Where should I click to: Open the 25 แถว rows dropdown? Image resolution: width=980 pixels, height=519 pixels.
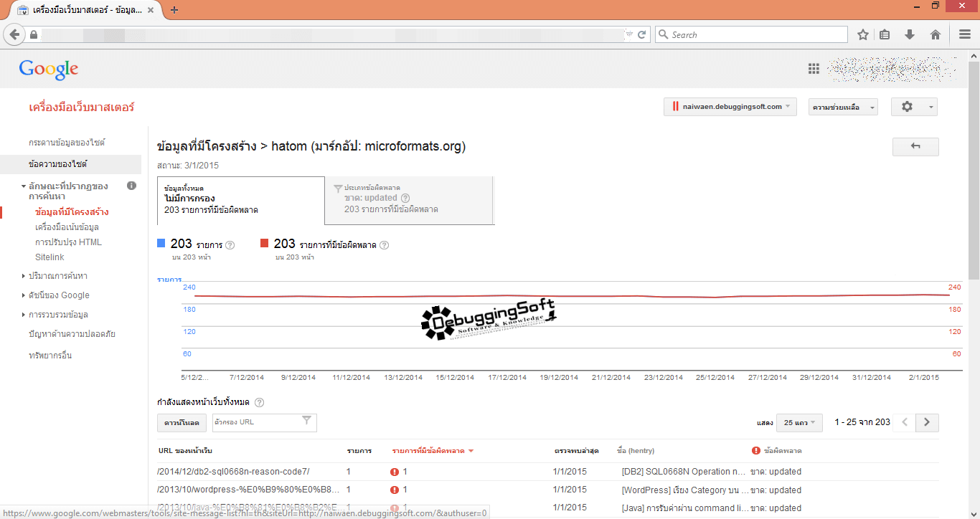(801, 423)
